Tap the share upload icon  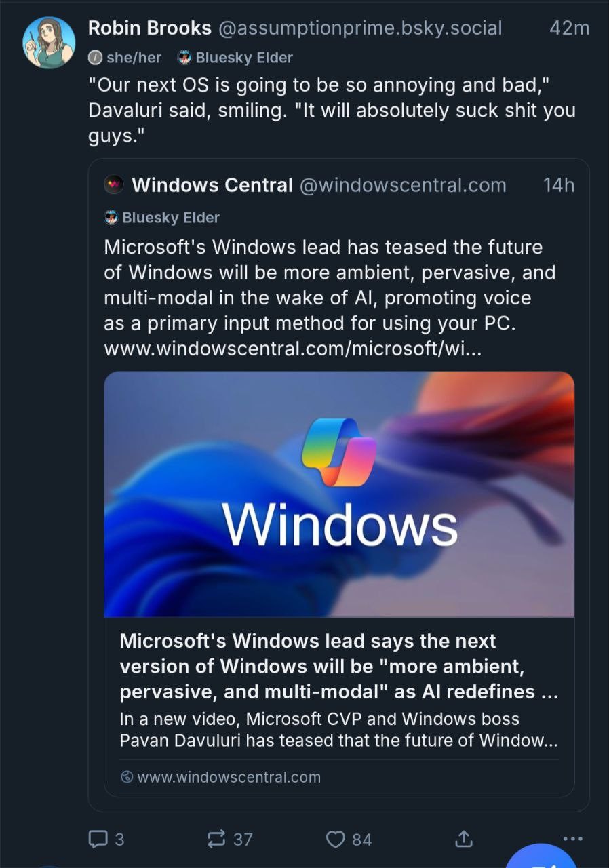click(x=463, y=839)
